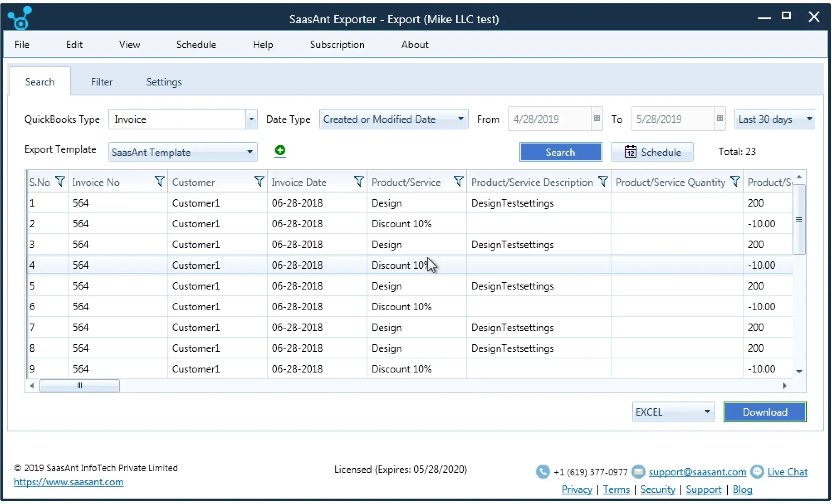The image size is (832, 504).
Task: Switch to the Settings tab
Action: point(164,82)
